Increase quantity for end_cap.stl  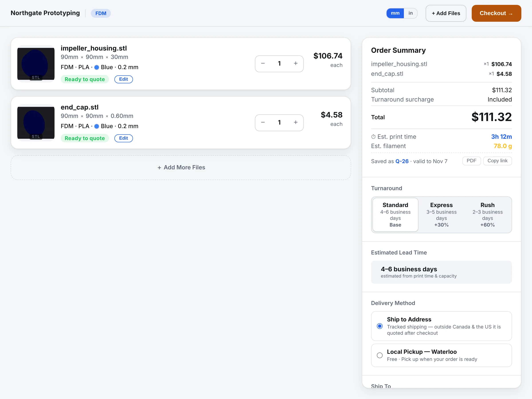point(295,123)
